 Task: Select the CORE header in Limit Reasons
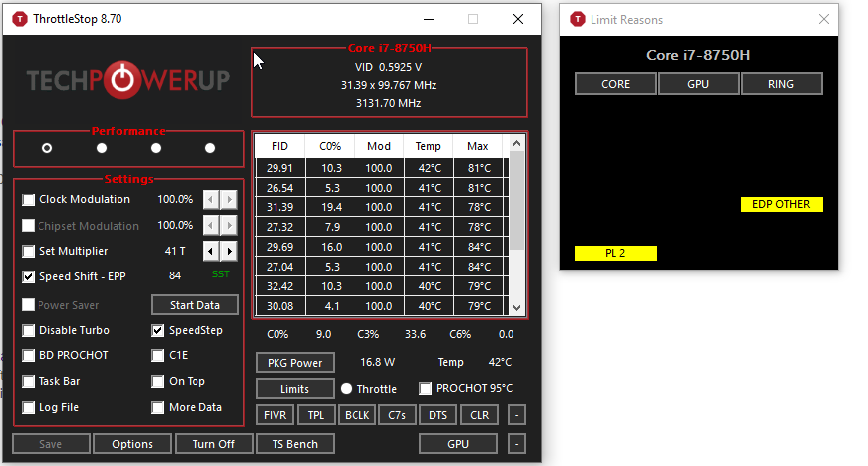(x=615, y=84)
